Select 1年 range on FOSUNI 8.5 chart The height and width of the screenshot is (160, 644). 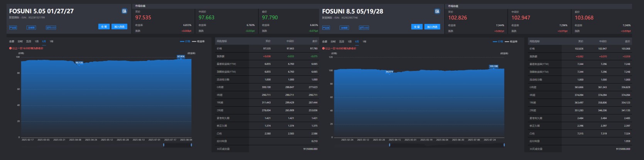[364, 41]
